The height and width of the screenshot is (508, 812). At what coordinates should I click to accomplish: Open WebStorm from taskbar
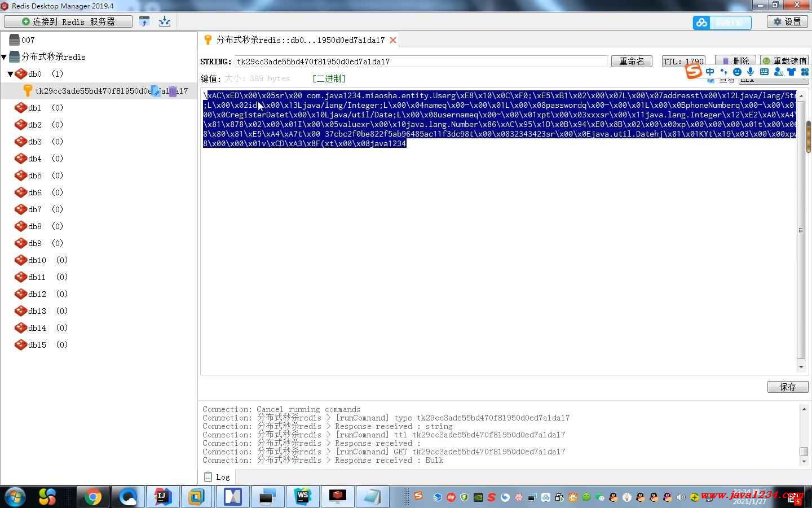tap(303, 497)
